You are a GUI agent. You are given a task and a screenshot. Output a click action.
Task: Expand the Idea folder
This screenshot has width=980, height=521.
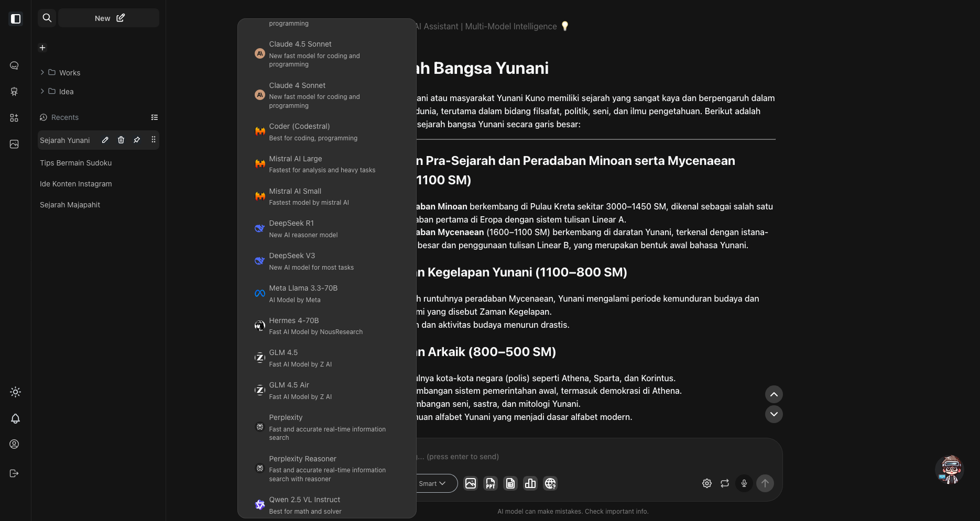point(42,91)
